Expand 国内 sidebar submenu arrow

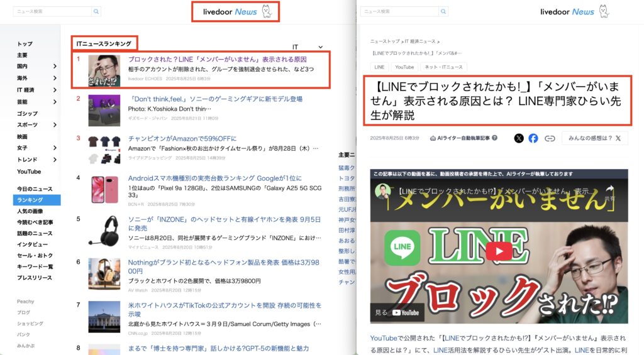(55, 66)
